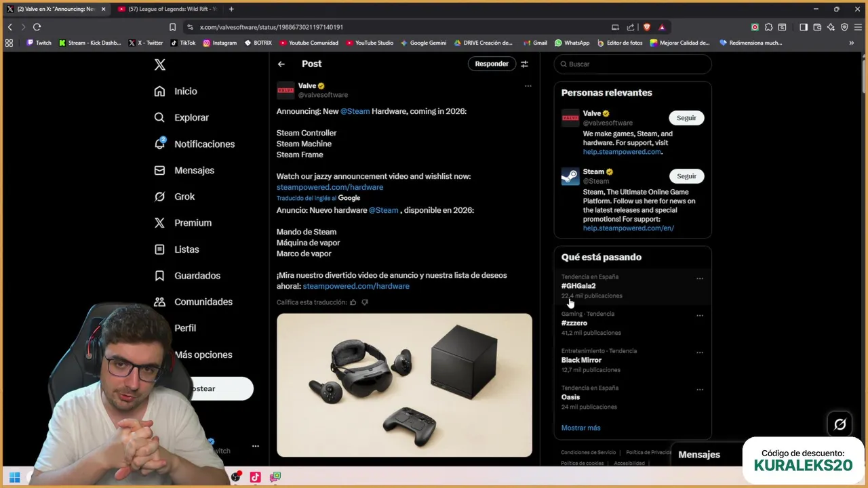Open Grok in the sidebar
Image resolution: width=868 pixels, height=488 pixels.
pos(174,197)
